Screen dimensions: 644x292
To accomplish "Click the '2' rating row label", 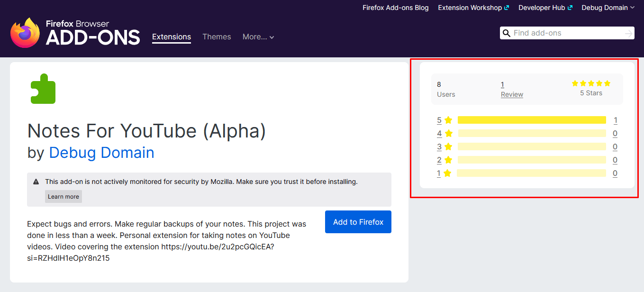I will pyautogui.click(x=439, y=160).
